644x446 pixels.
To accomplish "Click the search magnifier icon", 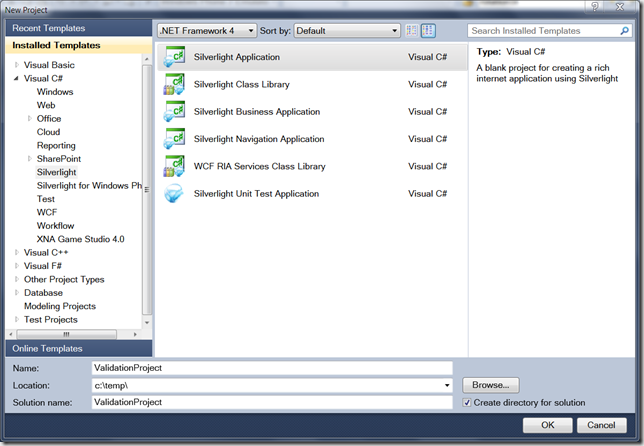I will click(x=624, y=31).
